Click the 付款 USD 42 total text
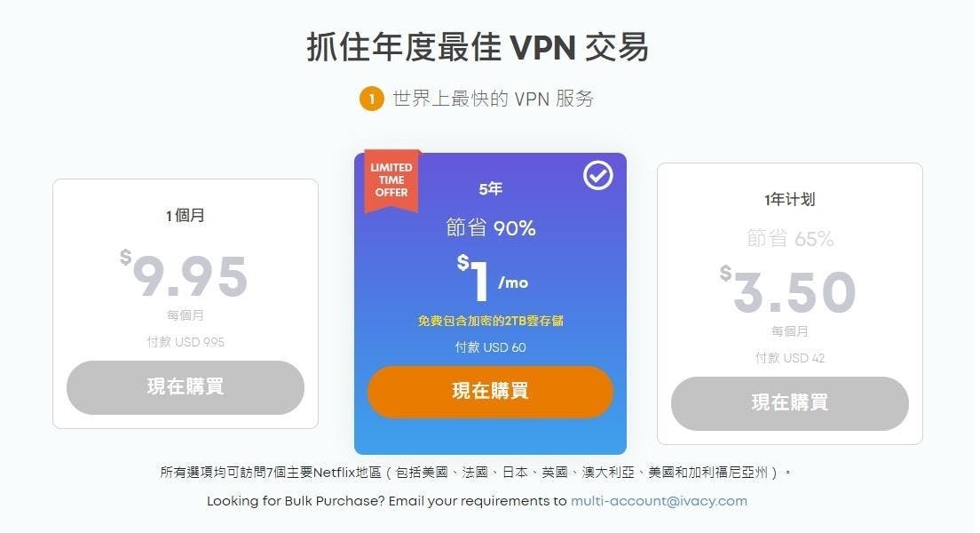 pos(790,358)
